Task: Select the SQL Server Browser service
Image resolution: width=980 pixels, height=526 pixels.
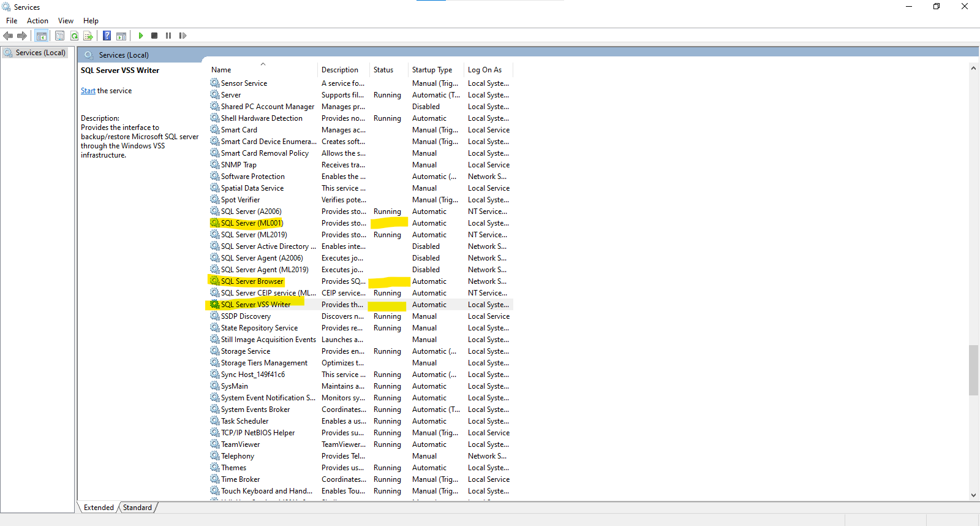Action: point(360,281)
